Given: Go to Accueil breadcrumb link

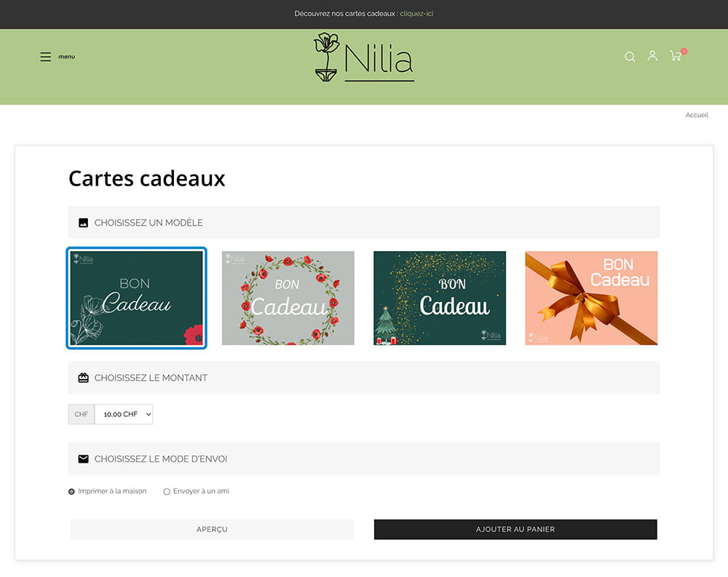Looking at the screenshot, I should [x=696, y=115].
